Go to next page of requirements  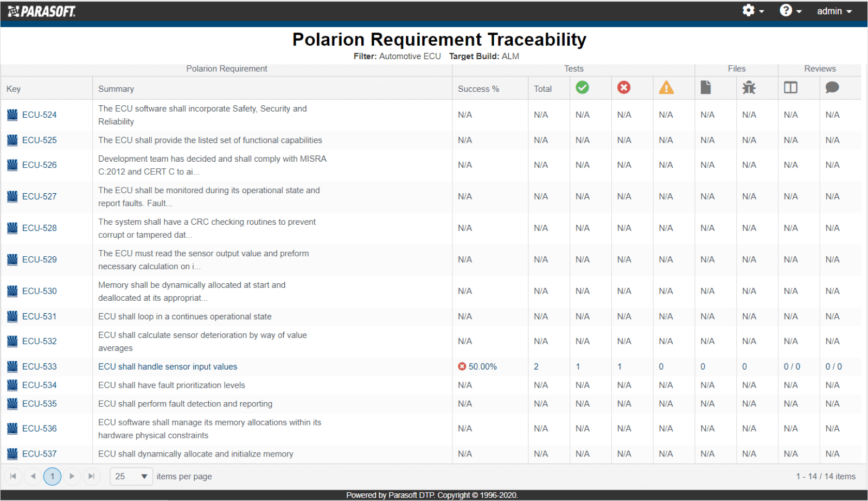tap(72, 476)
